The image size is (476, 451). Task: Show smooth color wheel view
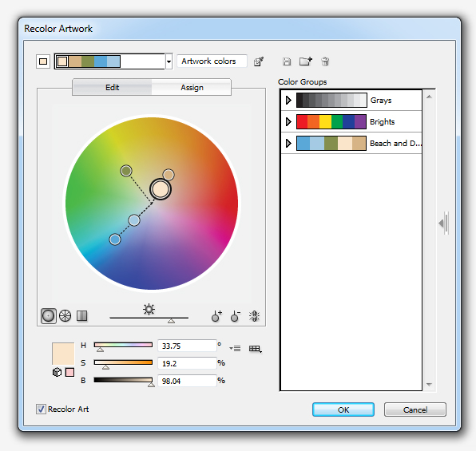pos(48,316)
